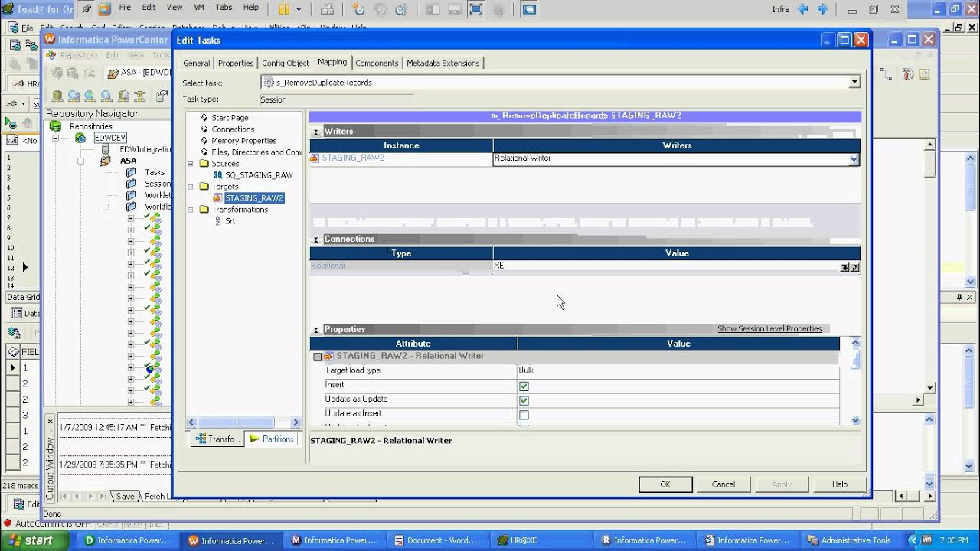Open the Tabs menu

224,8
